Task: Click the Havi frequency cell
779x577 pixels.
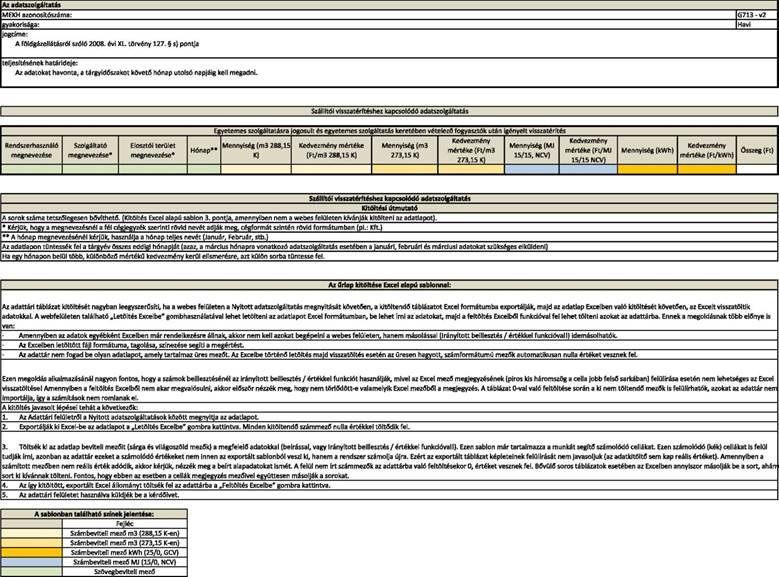Action: click(757, 24)
